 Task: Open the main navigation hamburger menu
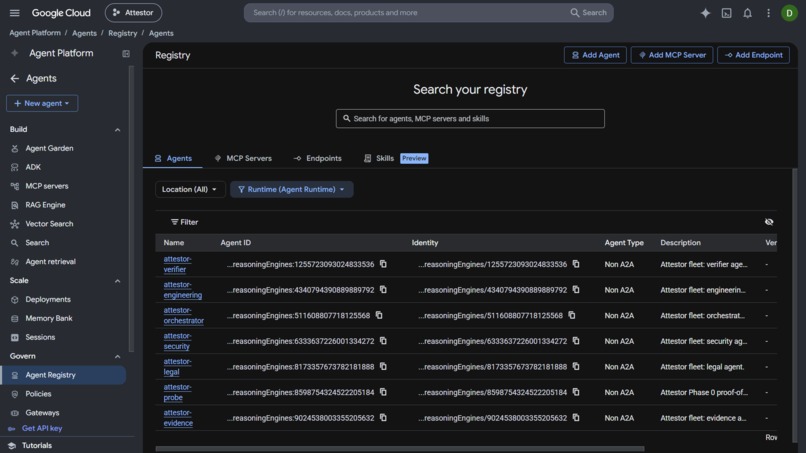click(14, 13)
